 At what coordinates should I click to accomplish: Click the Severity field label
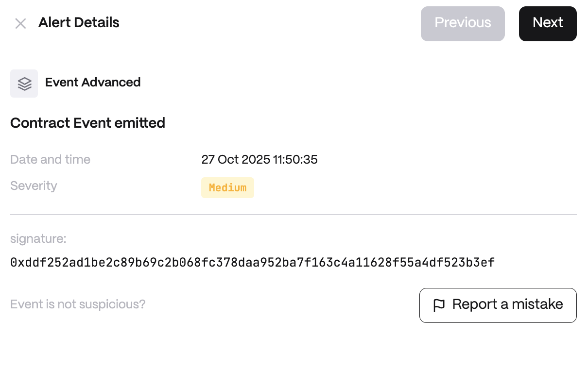34,186
